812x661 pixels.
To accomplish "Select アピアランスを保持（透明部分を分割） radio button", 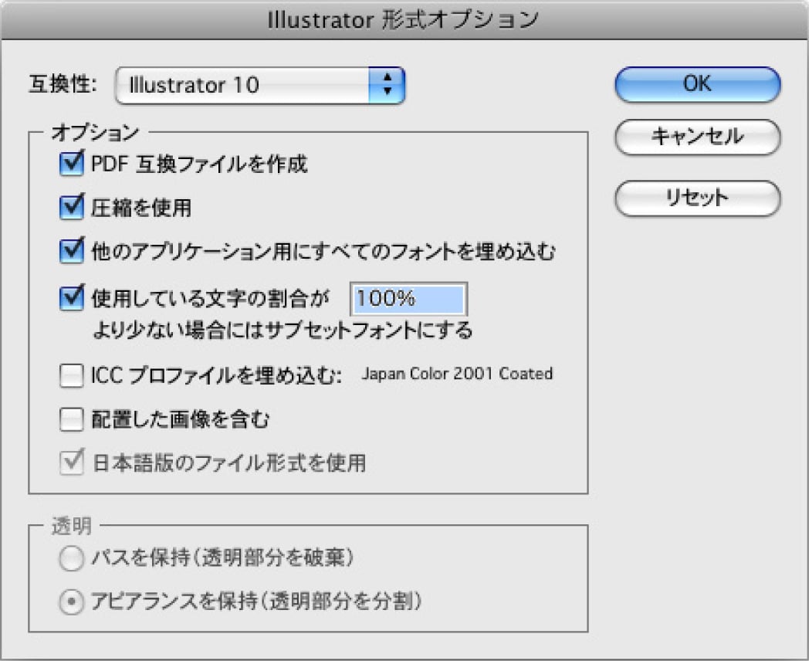I will click(72, 602).
